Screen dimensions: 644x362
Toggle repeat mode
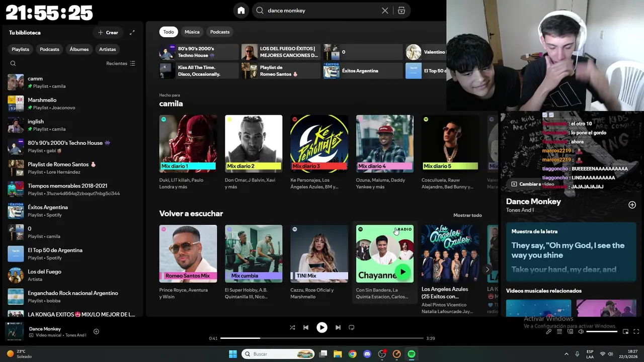[351, 327]
